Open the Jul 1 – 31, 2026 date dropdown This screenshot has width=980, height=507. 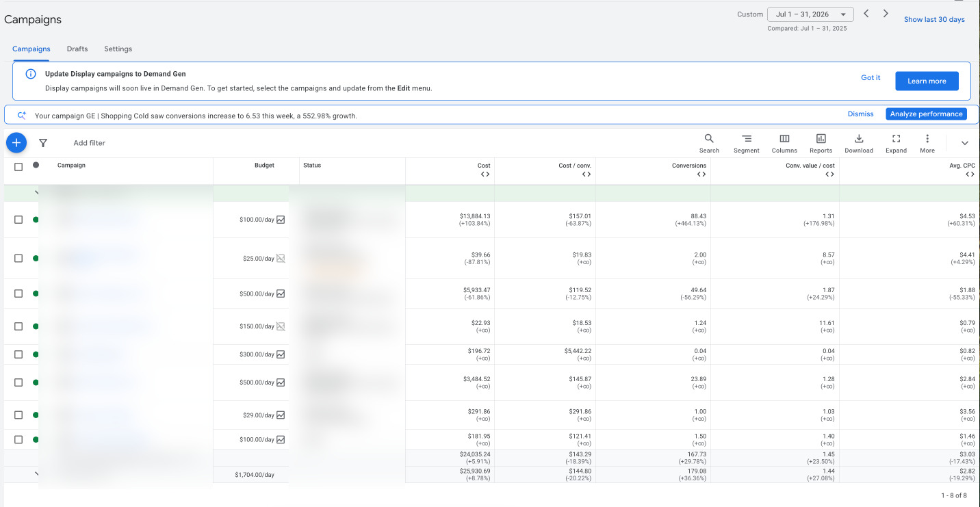[811, 14]
